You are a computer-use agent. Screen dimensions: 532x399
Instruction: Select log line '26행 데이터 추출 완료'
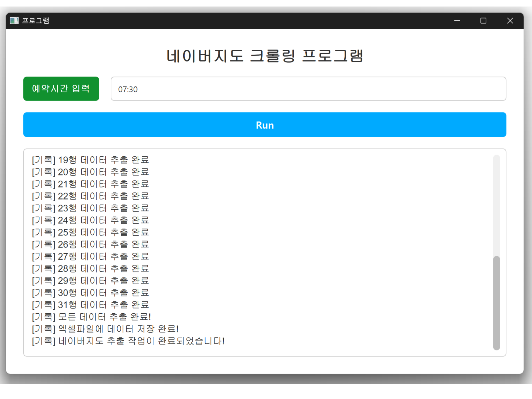tap(90, 244)
